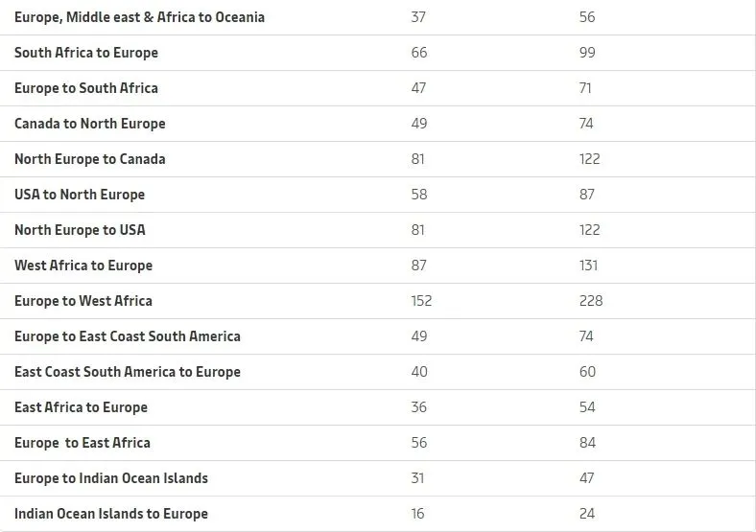Select the 'Europe to East Coast South America' label
Screen dimensions: 756x532
click(x=128, y=336)
